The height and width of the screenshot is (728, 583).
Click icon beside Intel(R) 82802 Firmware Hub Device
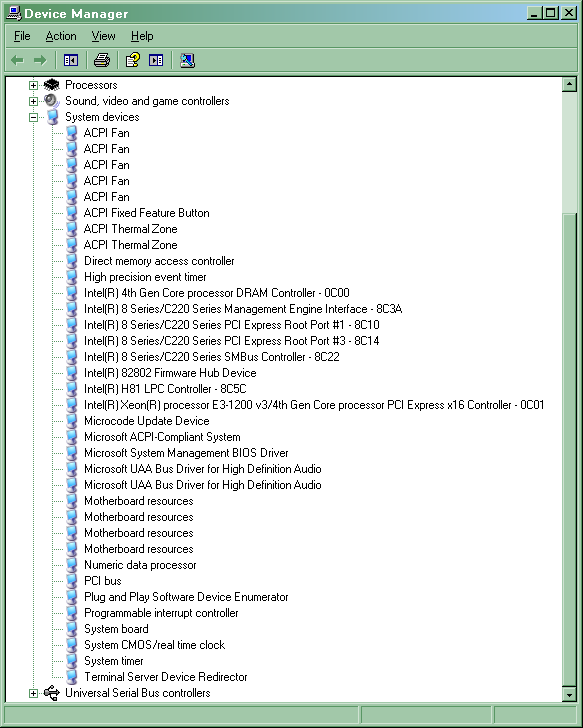[x=71, y=373]
